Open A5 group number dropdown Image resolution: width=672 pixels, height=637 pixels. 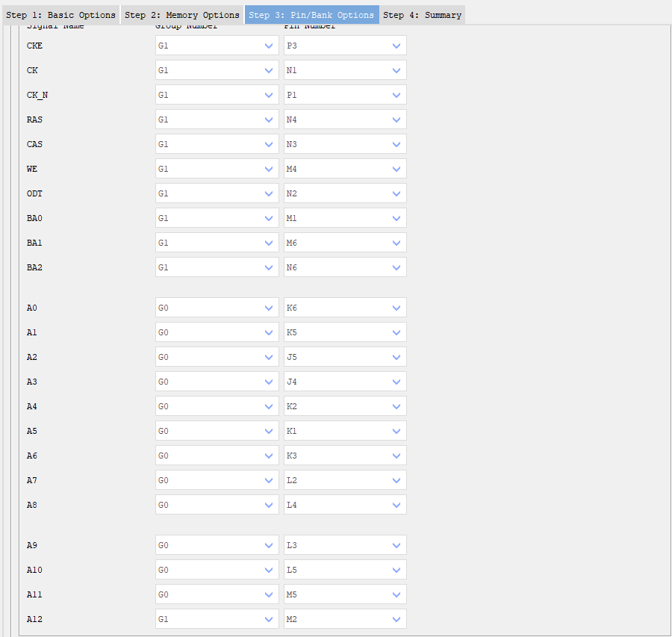click(217, 431)
